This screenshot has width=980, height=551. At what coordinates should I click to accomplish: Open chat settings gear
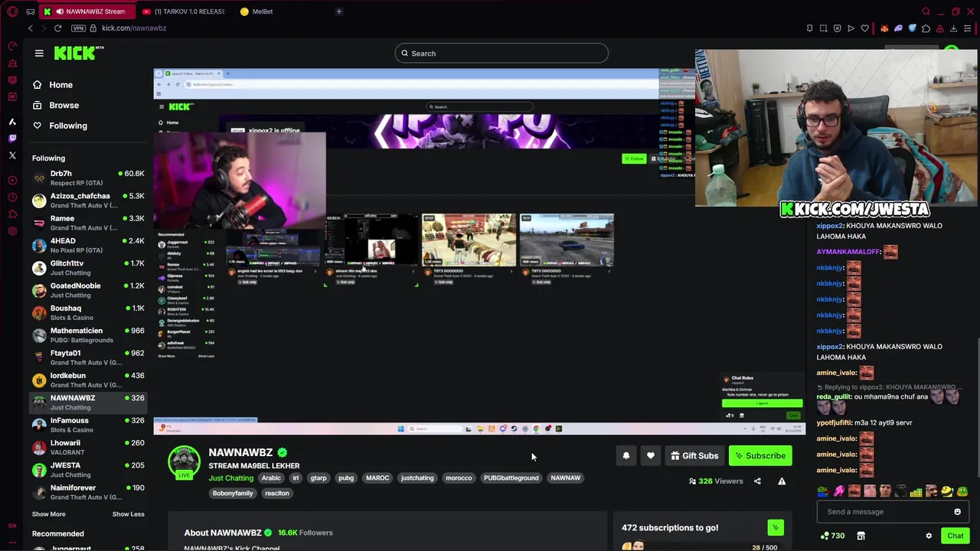(929, 536)
